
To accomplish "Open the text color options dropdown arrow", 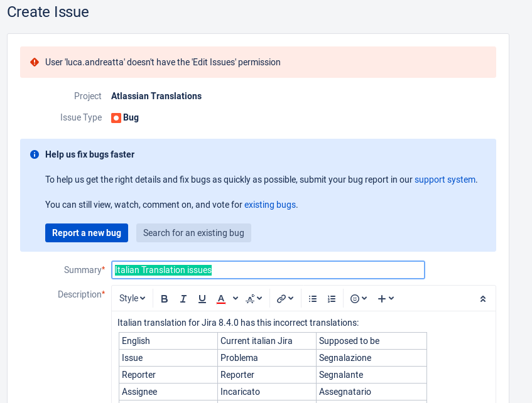I will [x=236, y=298].
